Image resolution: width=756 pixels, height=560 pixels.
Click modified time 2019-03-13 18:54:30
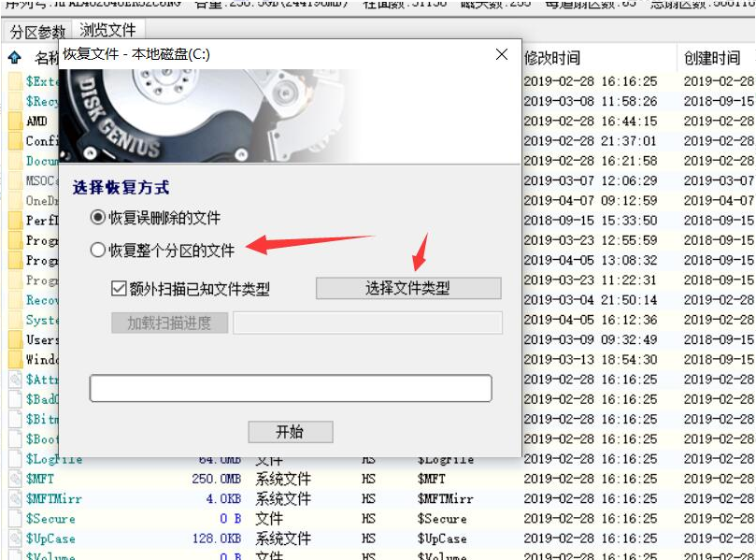[591, 359]
